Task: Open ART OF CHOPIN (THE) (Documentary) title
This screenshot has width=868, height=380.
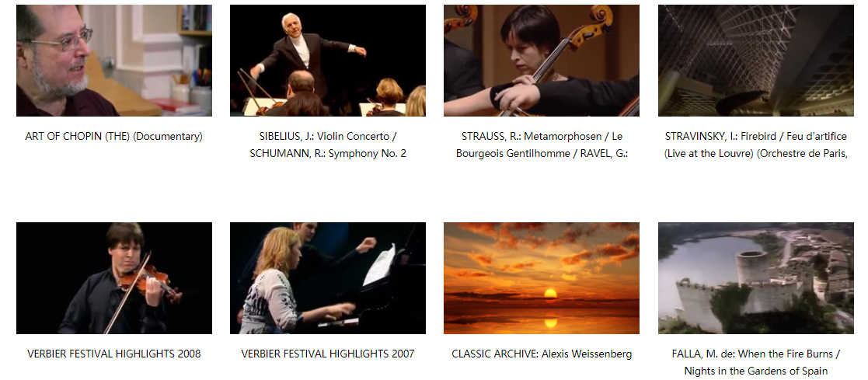Action: tap(114, 136)
